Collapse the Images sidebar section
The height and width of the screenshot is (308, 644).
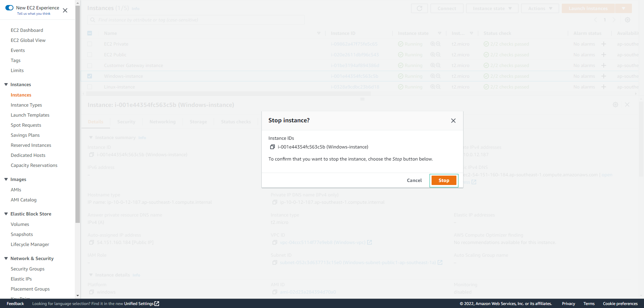click(6, 179)
